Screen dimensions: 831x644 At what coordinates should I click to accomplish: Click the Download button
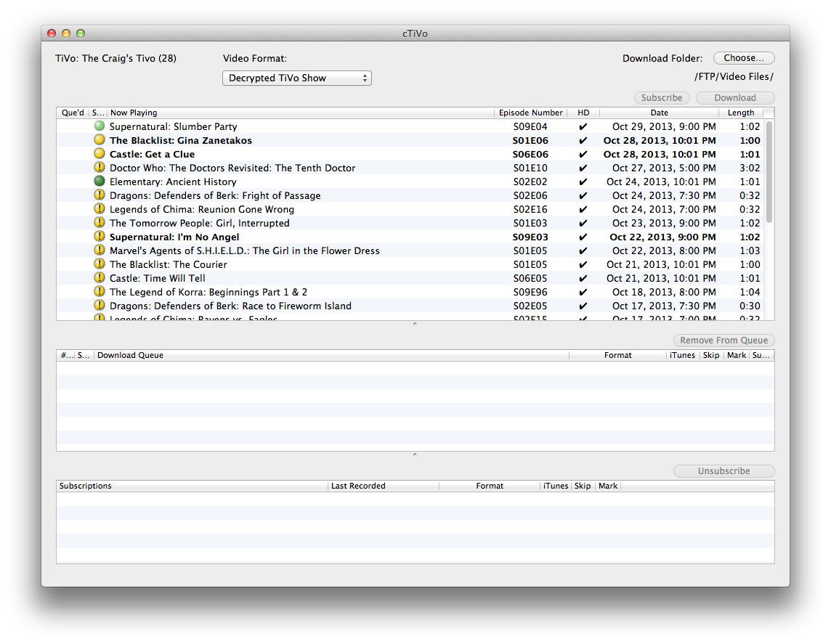pyautogui.click(x=735, y=98)
